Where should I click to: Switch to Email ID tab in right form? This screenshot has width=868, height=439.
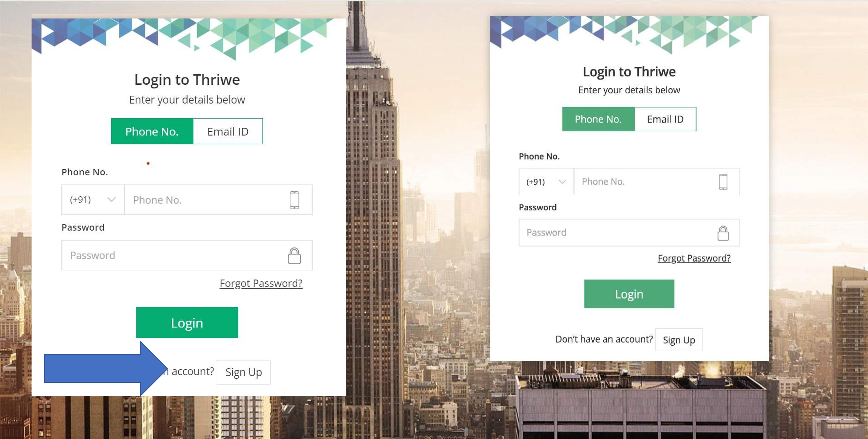pos(665,119)
